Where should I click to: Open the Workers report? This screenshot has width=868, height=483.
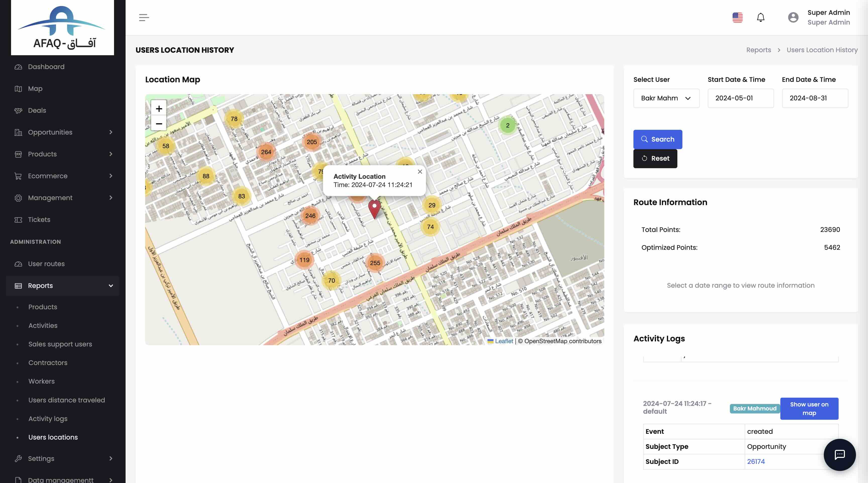pyautogui.click(x=41, y=381)
